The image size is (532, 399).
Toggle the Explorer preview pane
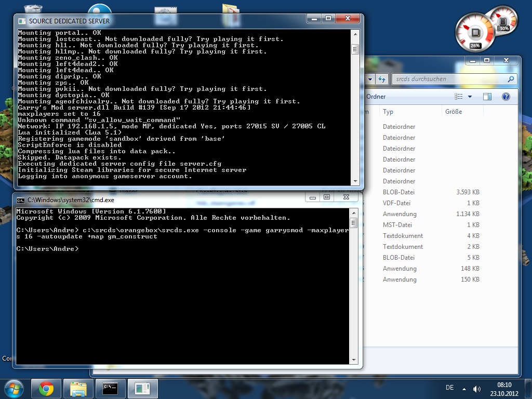coord(487,97)
